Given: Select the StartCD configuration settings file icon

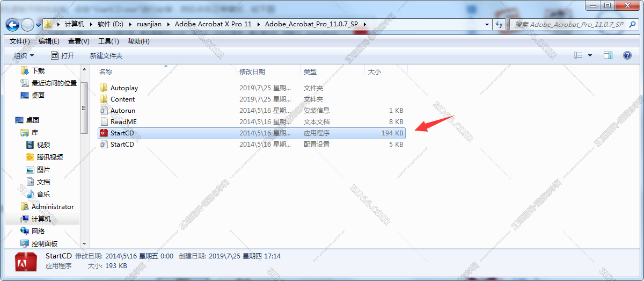Looking at the screenshot, I should pos(104,144).
